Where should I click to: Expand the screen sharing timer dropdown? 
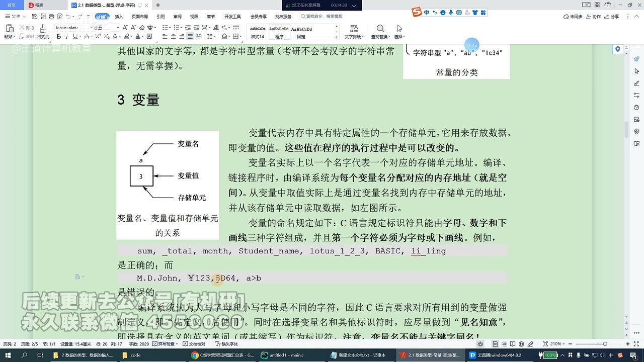(x=354, y=6)
